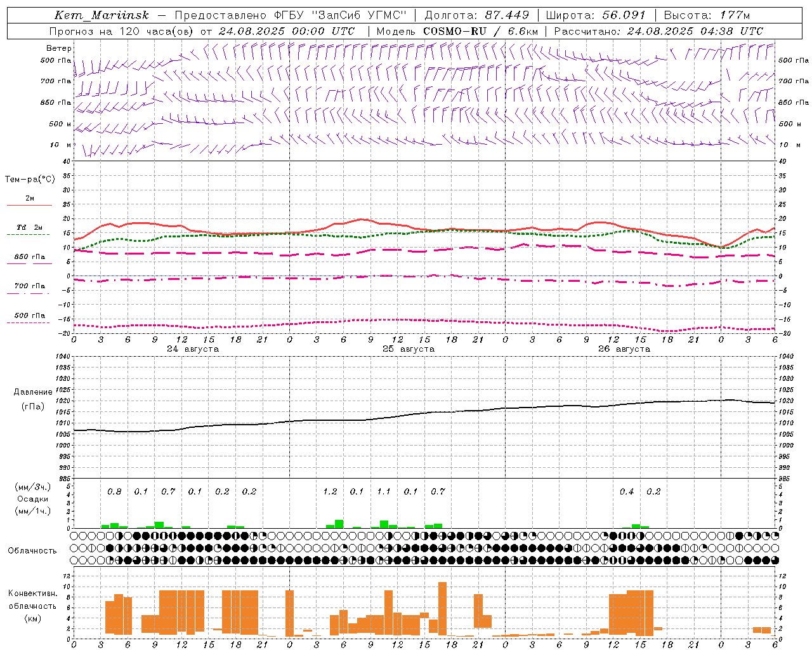Click the '24 августа' date label
The width and height of the screenshot is (812, 650).
(193, 349)
